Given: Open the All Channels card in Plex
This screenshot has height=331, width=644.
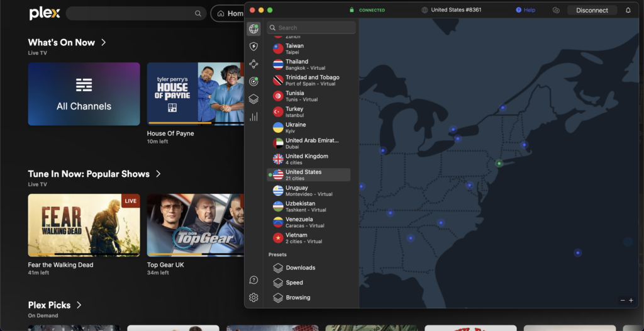Looking at the screenshot, I should point(84,94).
